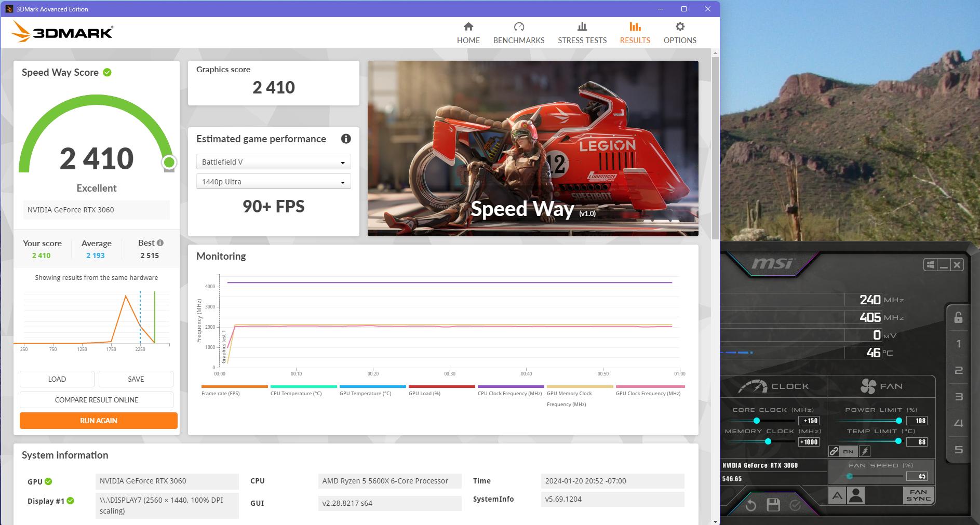Click the Fan Speed 45 value field
The width and height of the screenshot is (980, 525).
point(917,476)
